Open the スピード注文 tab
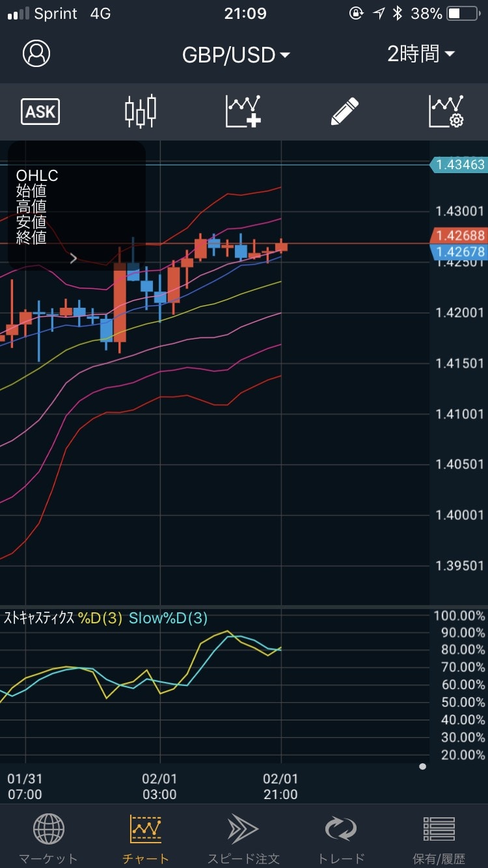The width and height of the screenshot is (488, 868). (243, 839)
